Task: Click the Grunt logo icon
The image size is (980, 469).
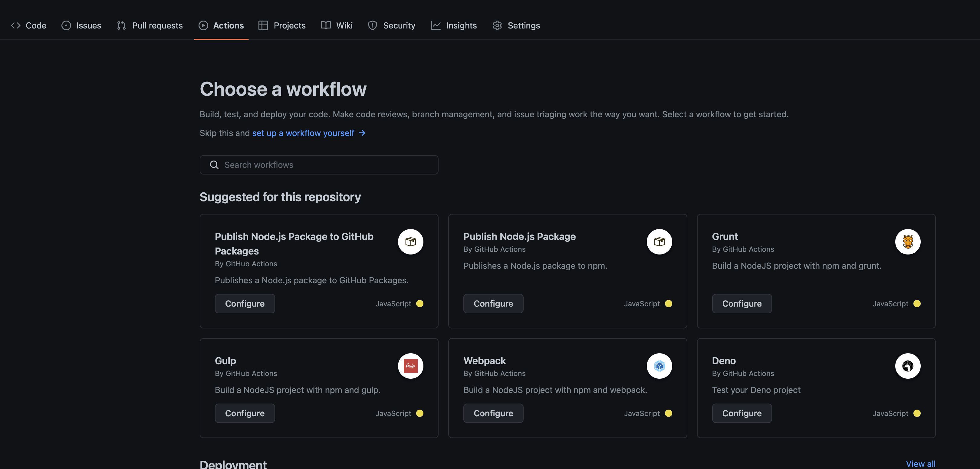Action: [x=908, y=242]
